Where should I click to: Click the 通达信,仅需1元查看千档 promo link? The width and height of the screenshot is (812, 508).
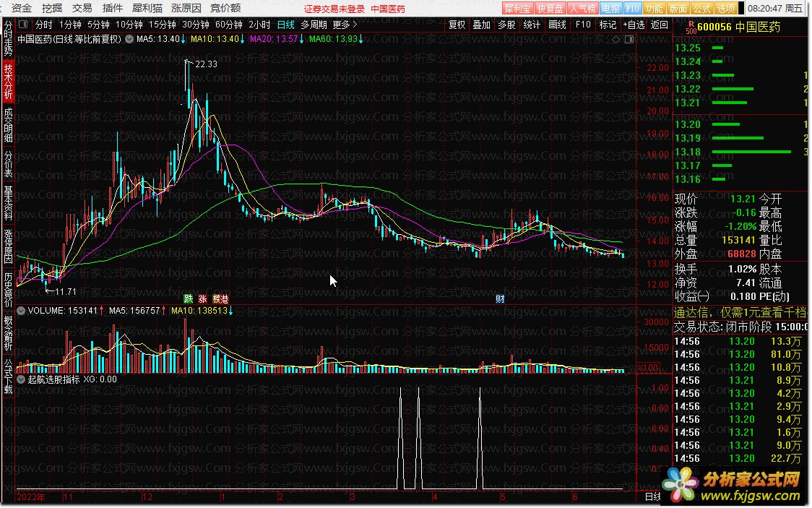click(740, 312)
